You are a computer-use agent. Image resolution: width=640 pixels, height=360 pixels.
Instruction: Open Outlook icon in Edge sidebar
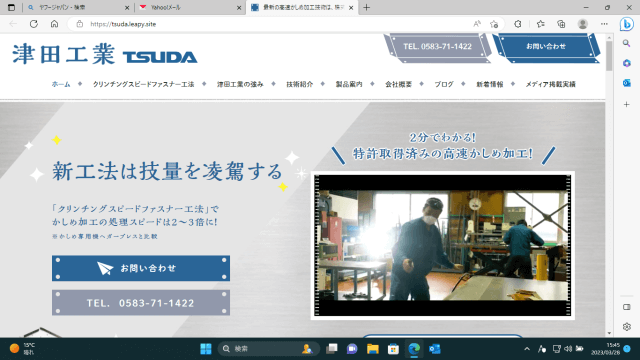coord(627,83)
